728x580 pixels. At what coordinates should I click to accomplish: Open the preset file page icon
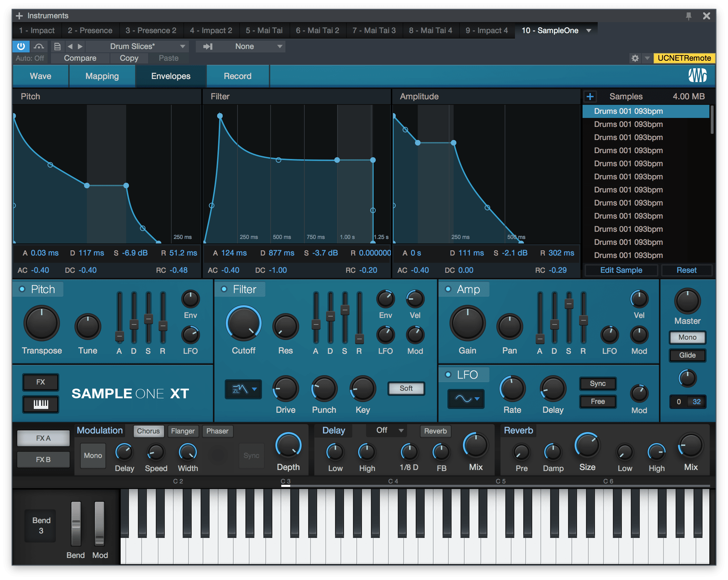point(58,46)
